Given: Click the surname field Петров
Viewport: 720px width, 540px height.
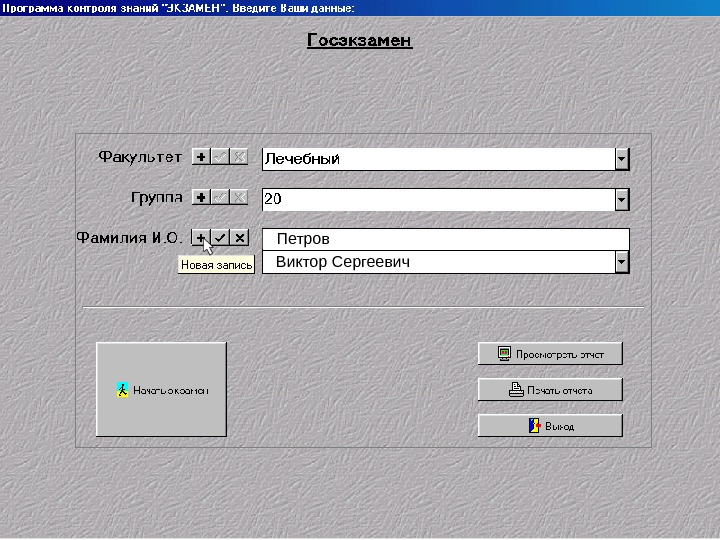Looking at the screenshot, I should coord(445,239).
